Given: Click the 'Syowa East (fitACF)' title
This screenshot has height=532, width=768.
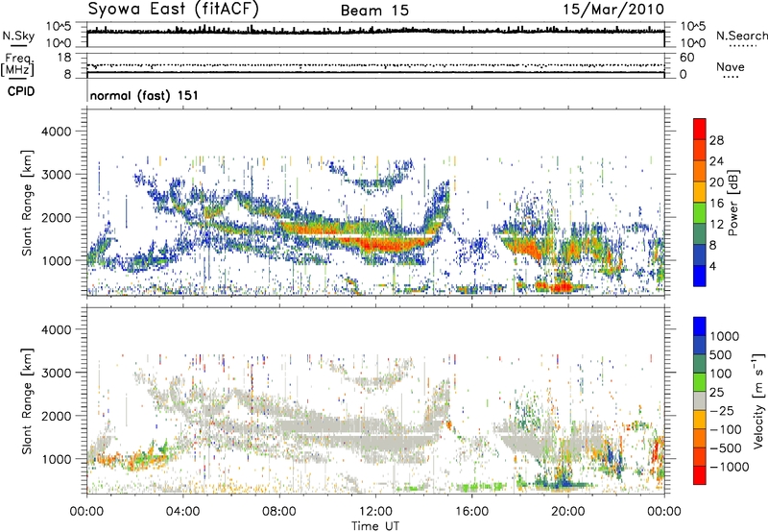Looking at the screenshot, I should pos(173,9).
